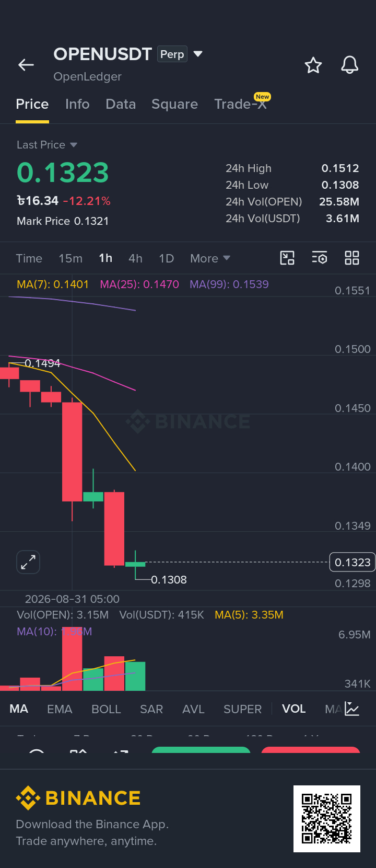Click the MA(7): 0.1401 label

pos(53,284)
